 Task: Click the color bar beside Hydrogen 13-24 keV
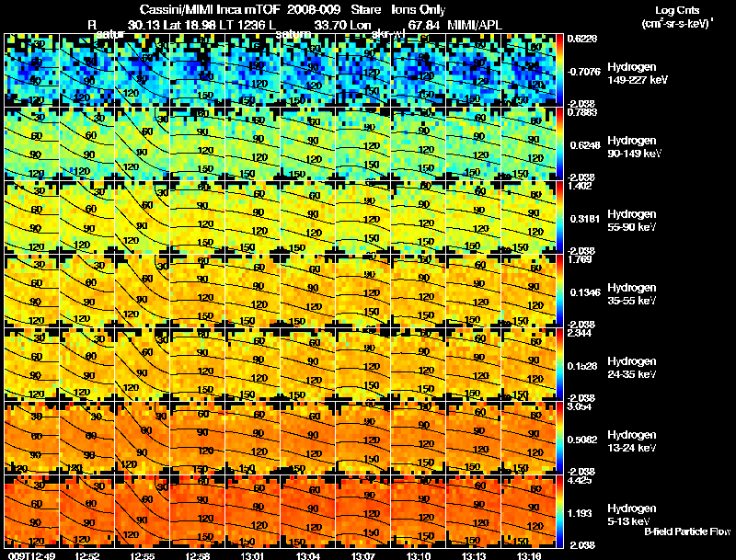(x=559, y=438)
